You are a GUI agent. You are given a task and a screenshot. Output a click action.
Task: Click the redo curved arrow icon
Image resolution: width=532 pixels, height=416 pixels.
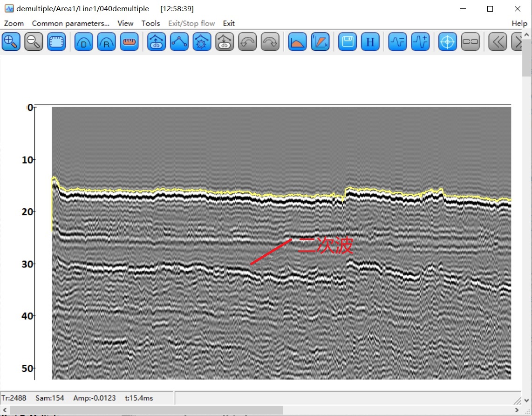pyautogui.click(x=270, y=42)
